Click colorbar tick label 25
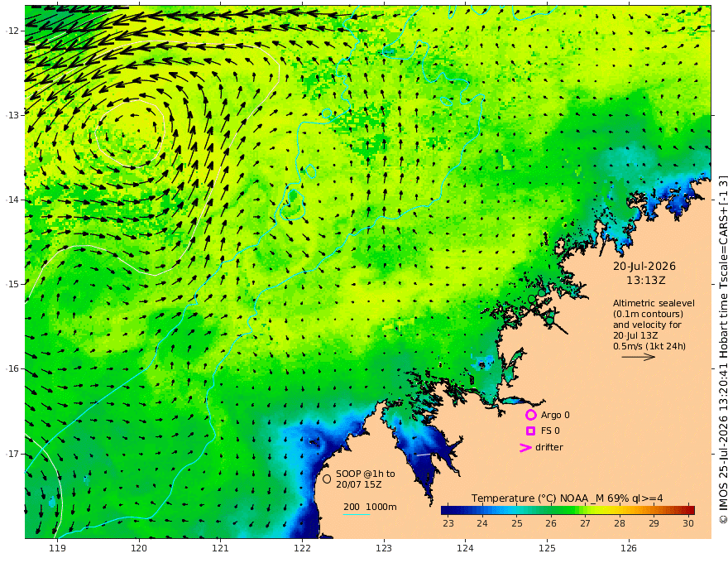This screenshot has height=563, width=728. click(517, 523)
